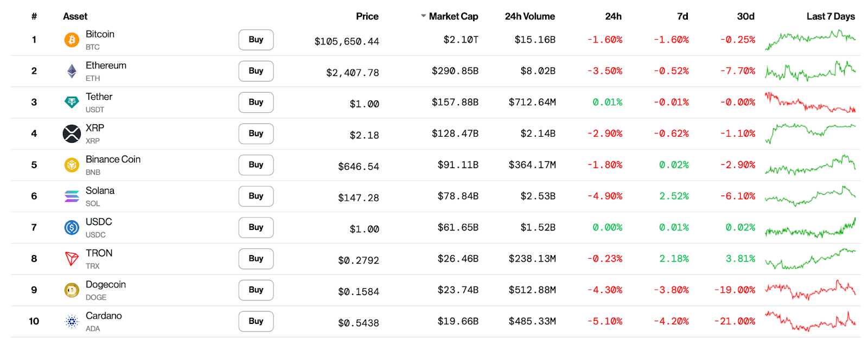The image size is (868, 338).
Task: View Dogecoin's 7-day red sparkline chart
Action: tap(810, 290)
